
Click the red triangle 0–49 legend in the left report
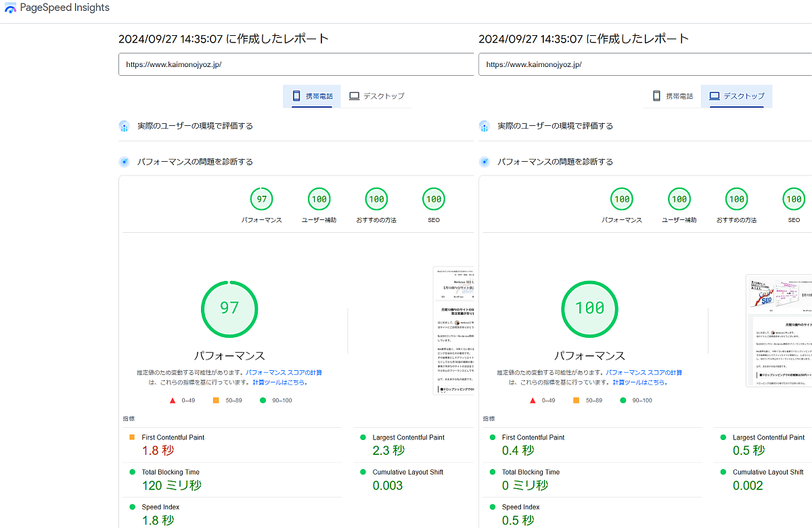[x=182, y=400]
